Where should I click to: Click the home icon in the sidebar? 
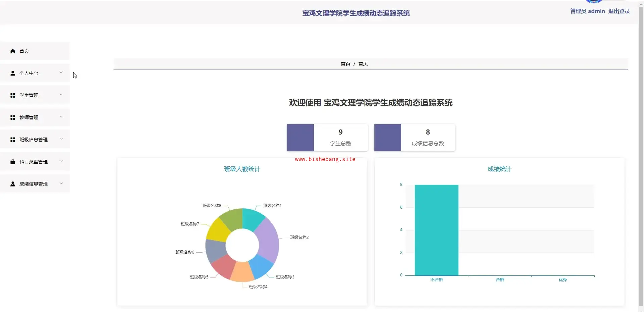pyautogui.click(x=13, y=51)
